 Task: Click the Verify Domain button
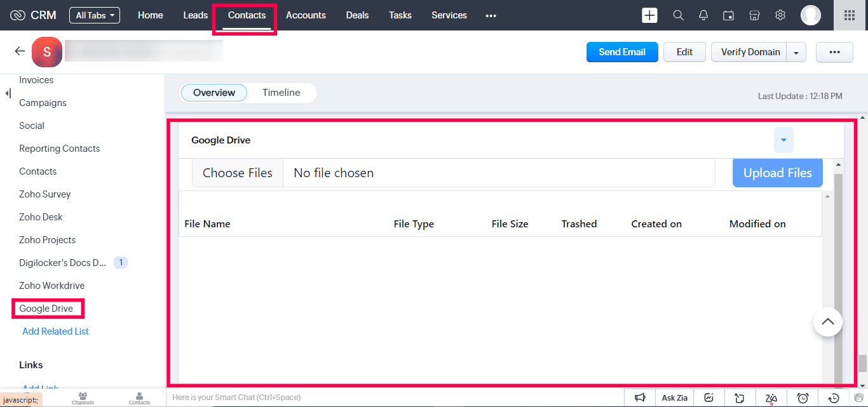(x=750, y=52)
